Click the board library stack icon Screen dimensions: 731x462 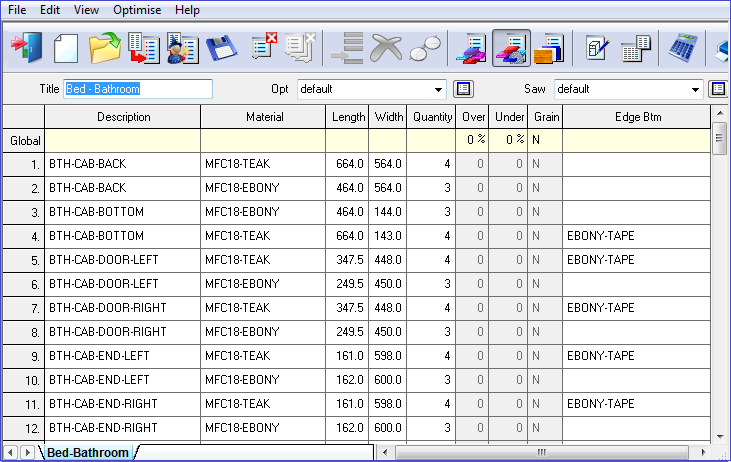coord(549,48)
